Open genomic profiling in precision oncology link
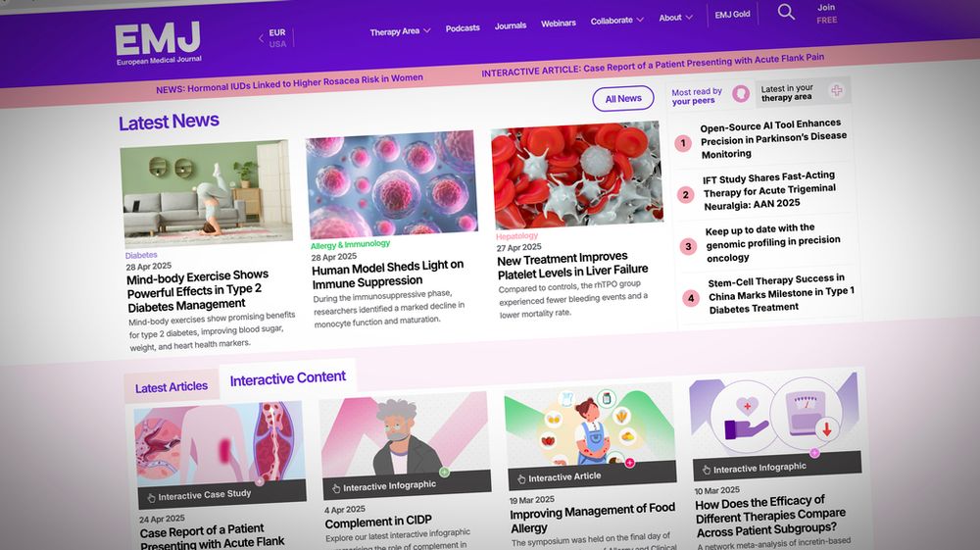This screenshot has width=980, height=550. click(x=773, y=242)
